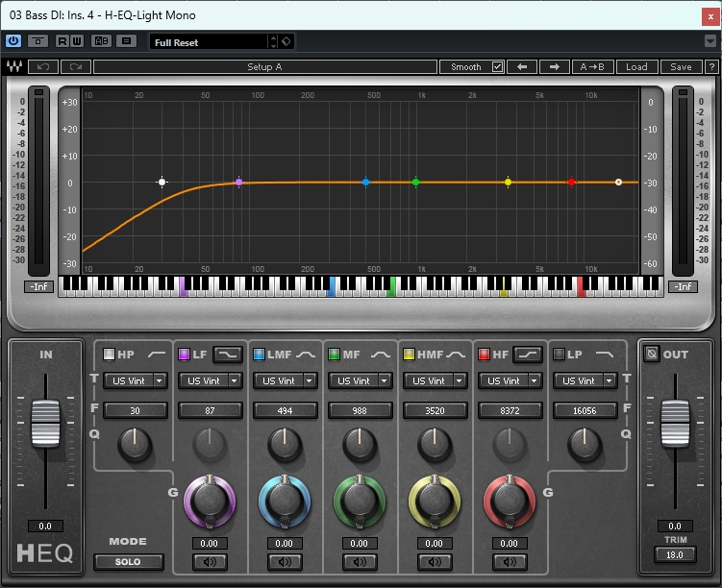The height and width of the screenshot is (588, 722).
Task: Toggle the phase invert icon beside OUT
Action: coord(651,354)
